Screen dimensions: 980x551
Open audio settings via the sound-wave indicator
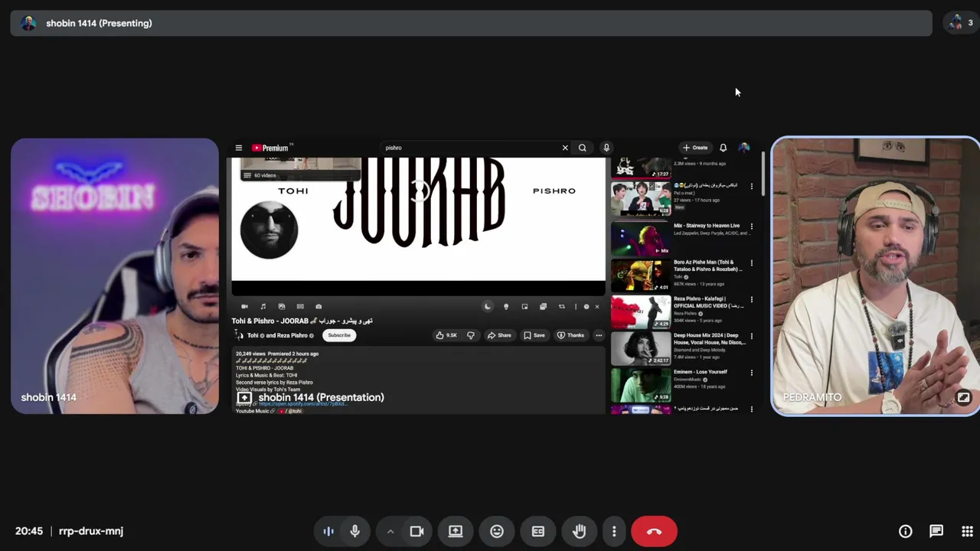click(x=328, y=531)
